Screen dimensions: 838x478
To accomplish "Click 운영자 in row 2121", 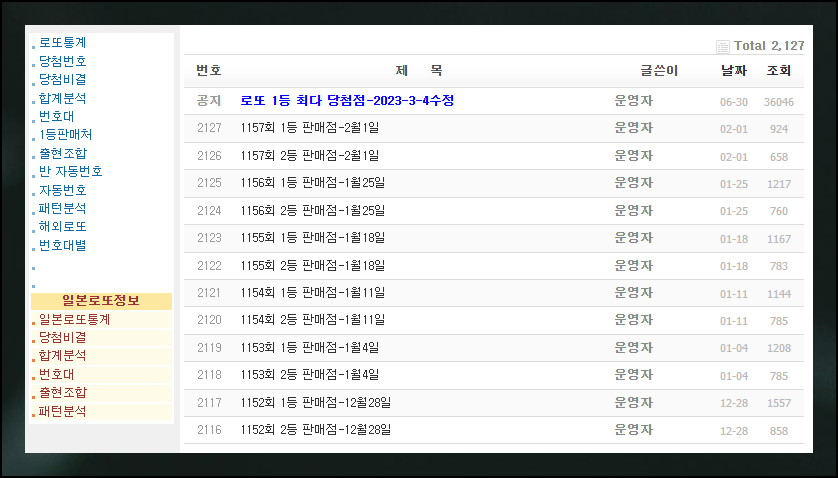I will coord(634,293).
